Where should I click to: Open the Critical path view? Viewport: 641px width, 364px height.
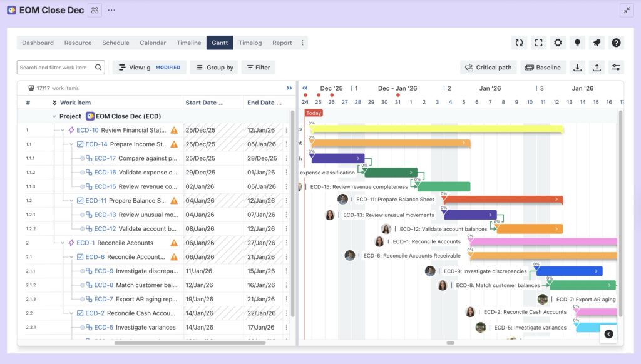coord(488,67)
